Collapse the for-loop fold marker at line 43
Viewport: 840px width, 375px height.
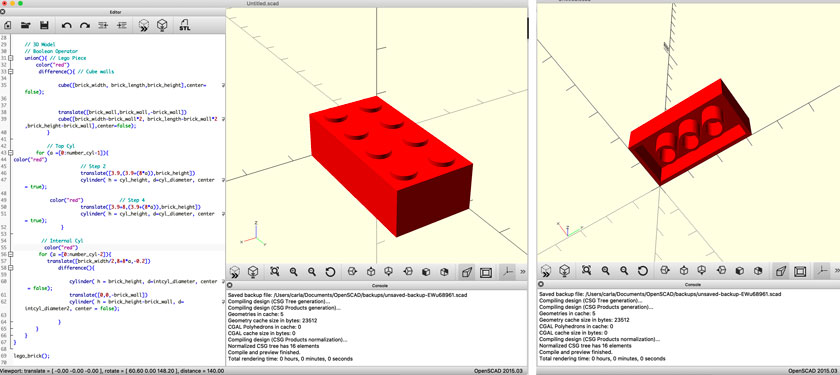(11, 153)
